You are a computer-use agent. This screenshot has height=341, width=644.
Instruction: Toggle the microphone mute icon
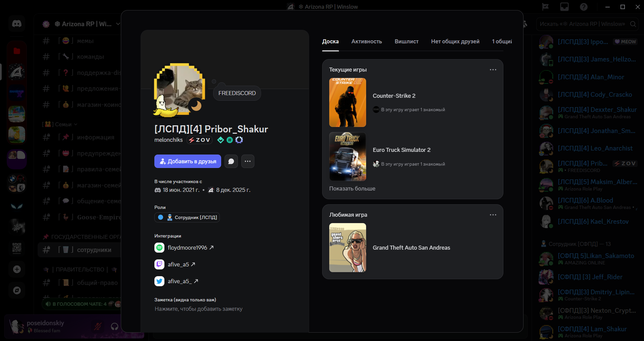point(98,326)
